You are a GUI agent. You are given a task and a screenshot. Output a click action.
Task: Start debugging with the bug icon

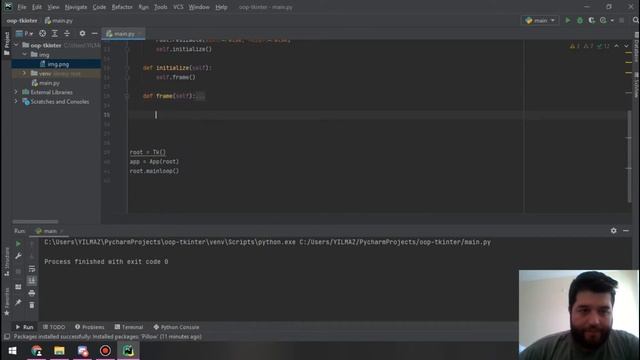[580, 20]
